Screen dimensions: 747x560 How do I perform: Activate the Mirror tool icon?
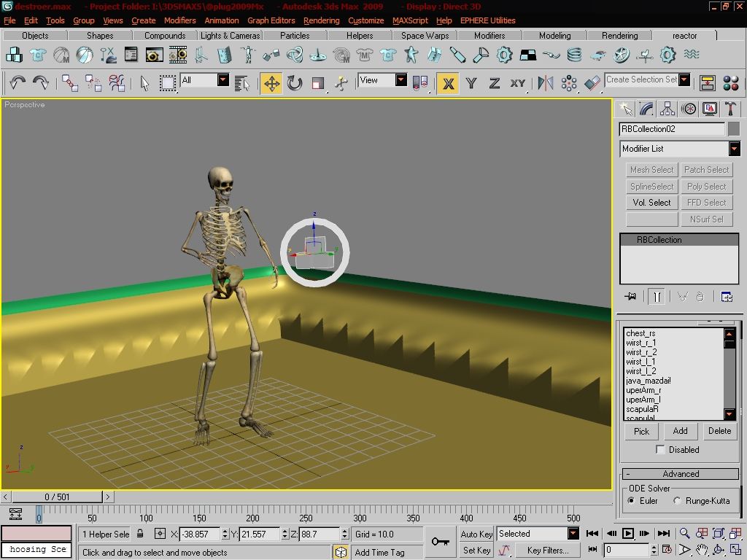pos(546,83)
